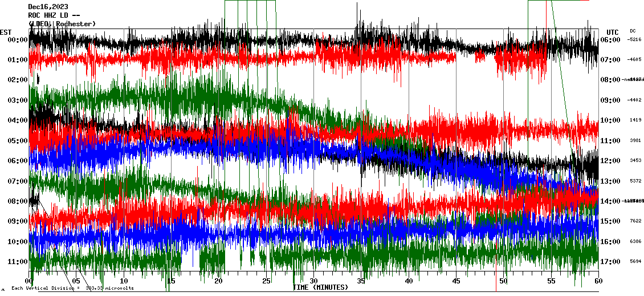Select the 03:00 EST row label
The image size is (644, 296).
click(18, 100)
